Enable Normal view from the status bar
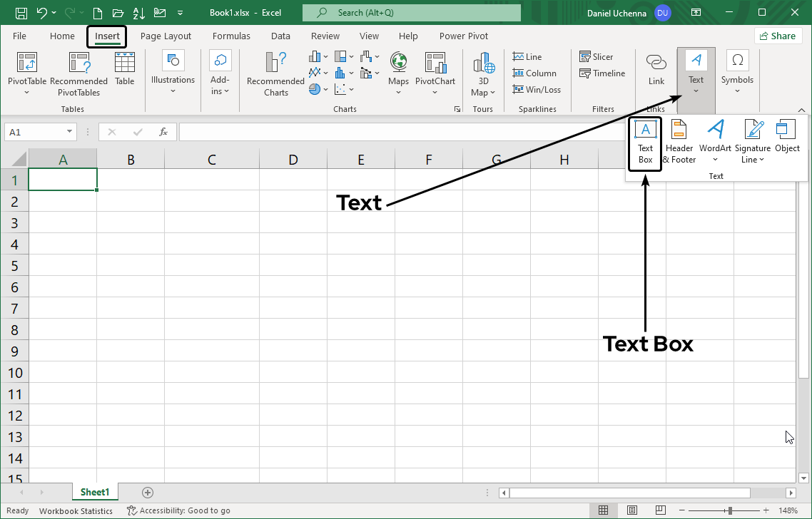The height and width of the screenshot is (519, 812). 604,510
